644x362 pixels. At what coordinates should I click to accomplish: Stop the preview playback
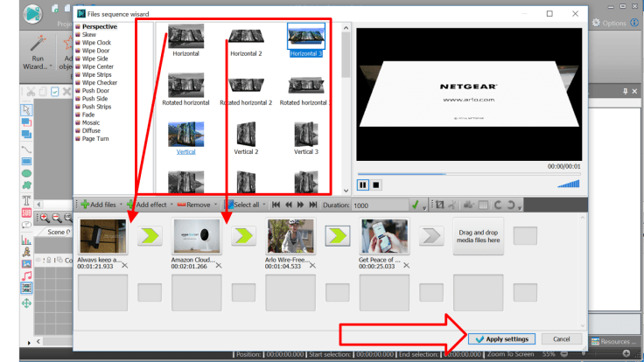(x=375, y=185)
